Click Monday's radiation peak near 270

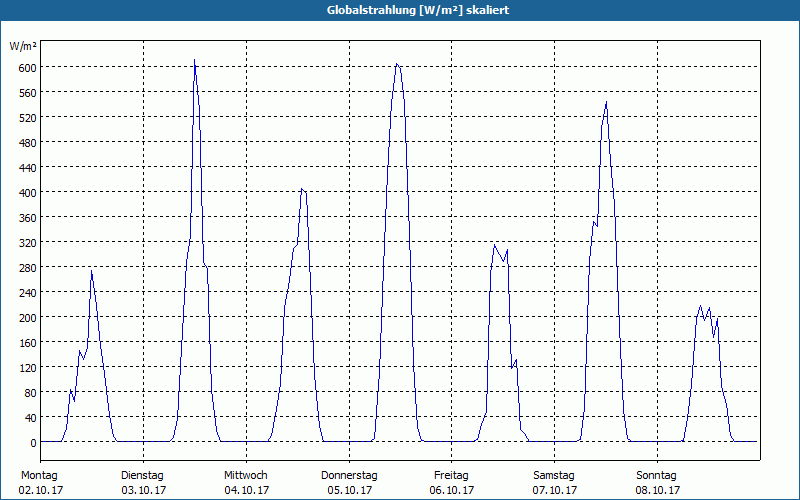pyautogui.click(x=91, y=270)
